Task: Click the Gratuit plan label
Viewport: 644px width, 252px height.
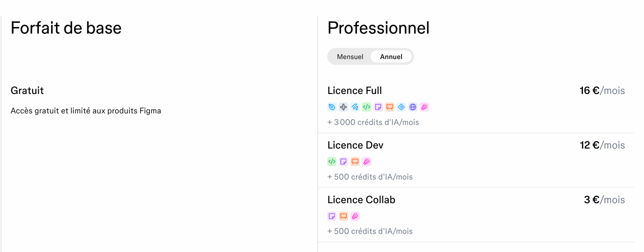Action: point(27,90)
